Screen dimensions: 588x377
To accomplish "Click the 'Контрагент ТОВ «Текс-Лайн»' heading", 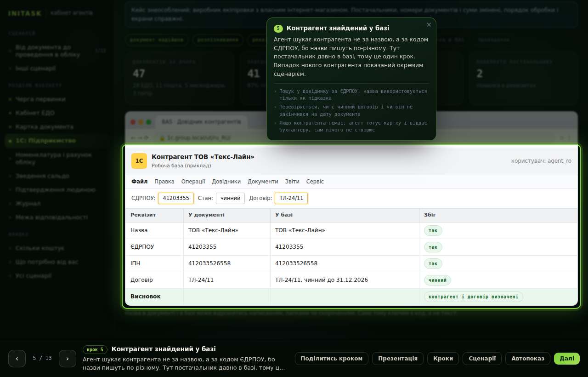I will (203, 157).
